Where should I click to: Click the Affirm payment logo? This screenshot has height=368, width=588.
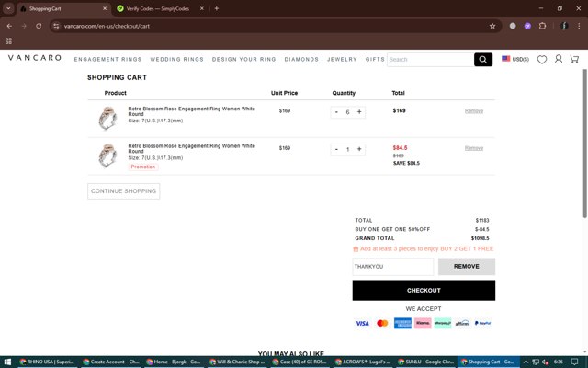click(463, 323)
